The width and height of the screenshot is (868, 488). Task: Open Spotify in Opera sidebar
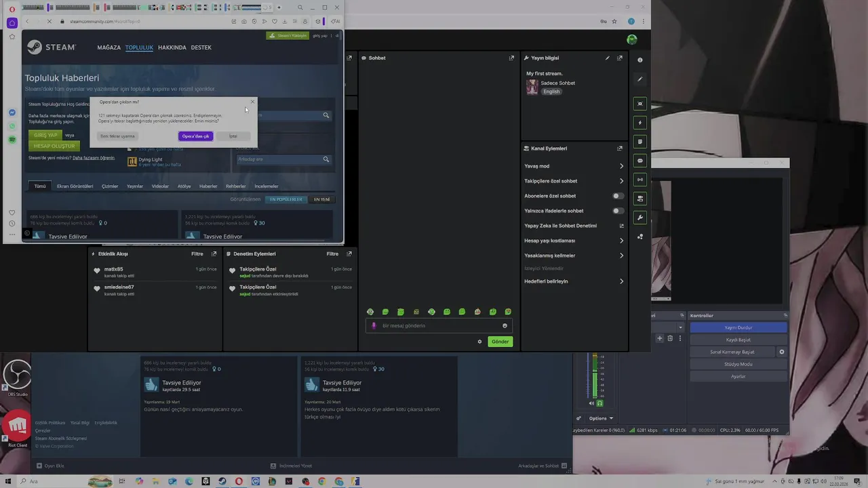click(x=12, y=140)
